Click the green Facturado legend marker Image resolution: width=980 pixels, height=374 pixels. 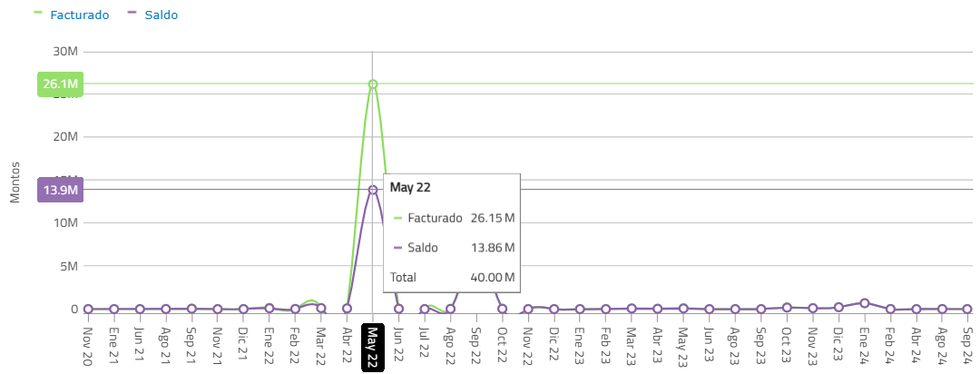tap(38, 15)
